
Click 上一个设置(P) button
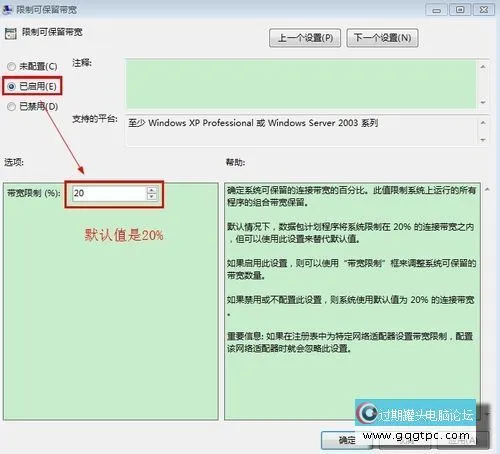point(305,38)
